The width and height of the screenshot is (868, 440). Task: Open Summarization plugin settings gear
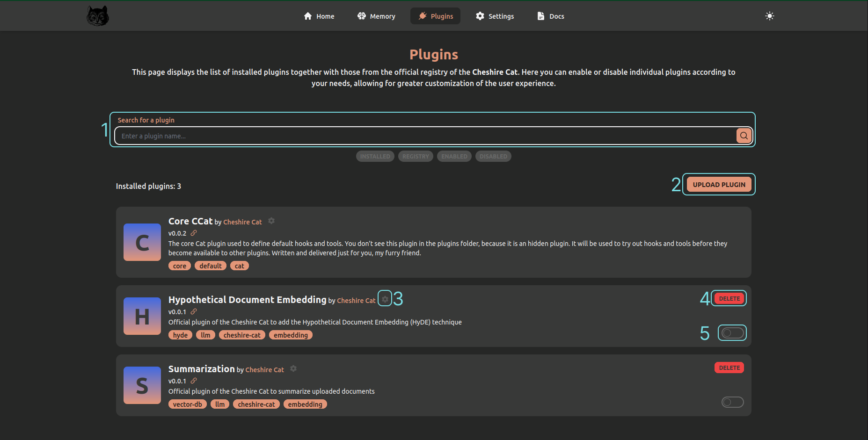coord(293,368)
